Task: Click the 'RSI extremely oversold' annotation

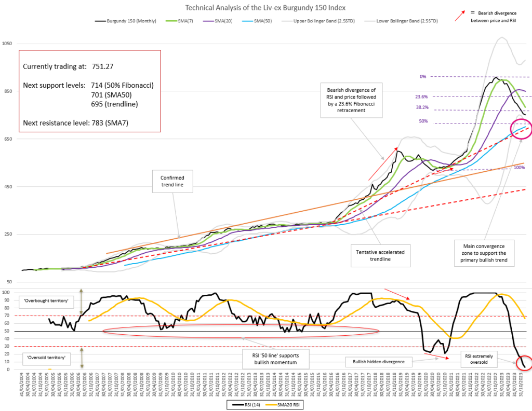Action: 478,359
